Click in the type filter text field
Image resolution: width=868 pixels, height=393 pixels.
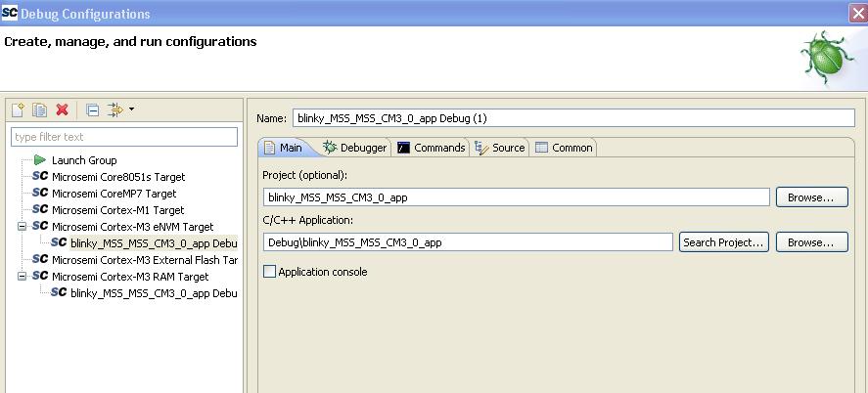(x=124, y=137)
